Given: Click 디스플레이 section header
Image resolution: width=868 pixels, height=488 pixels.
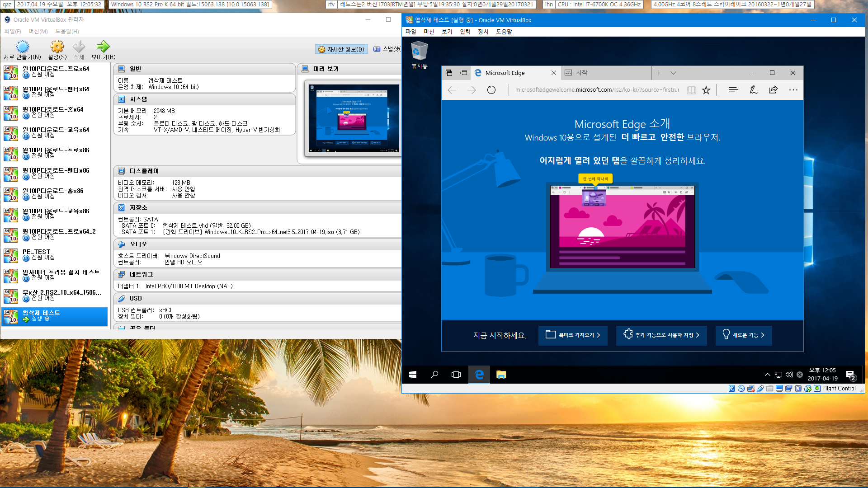Looking at the screenshot, I should [x=257, y=171].
